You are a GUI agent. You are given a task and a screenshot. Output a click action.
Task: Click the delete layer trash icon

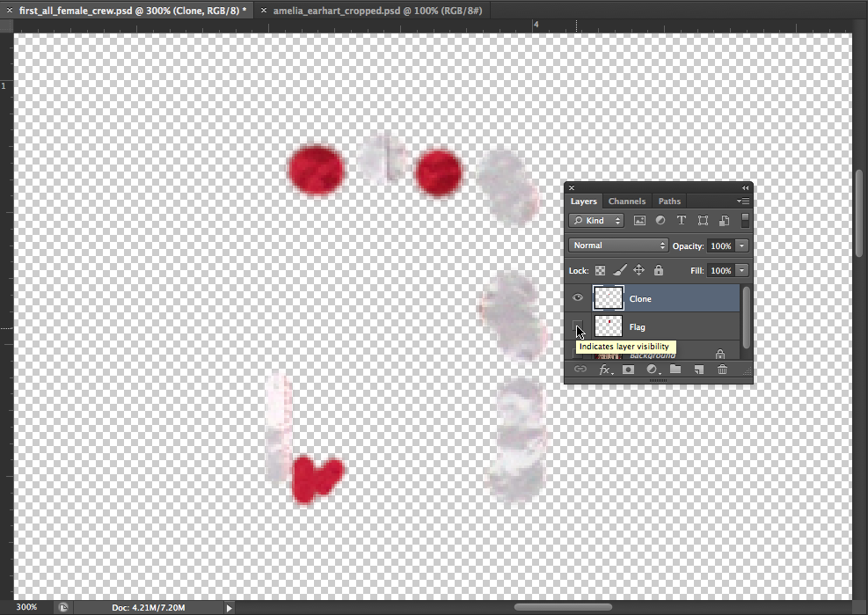pyautogui.click(x=722, y=370)
